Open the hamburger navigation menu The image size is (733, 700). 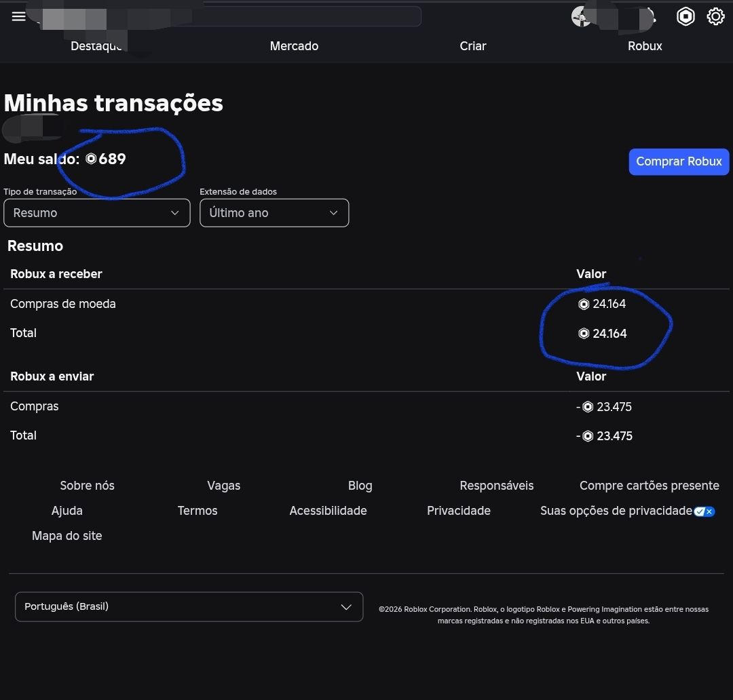[19, 16]
